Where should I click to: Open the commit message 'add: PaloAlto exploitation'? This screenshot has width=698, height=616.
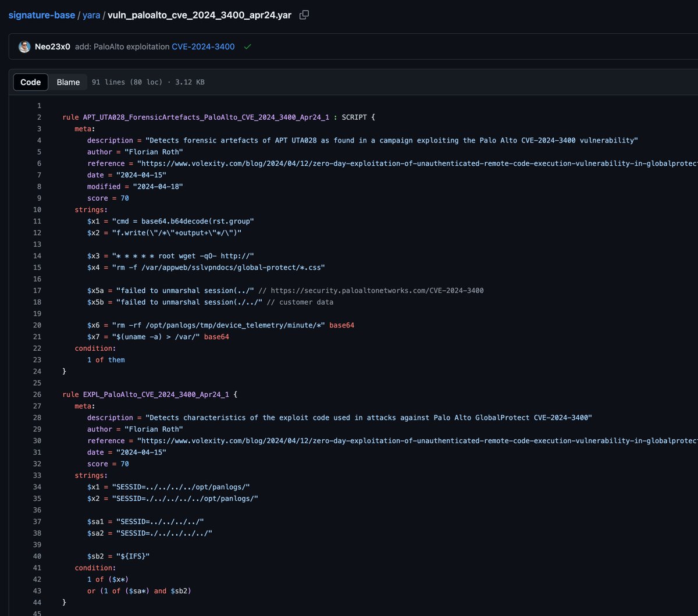click(x=122, y=47)
